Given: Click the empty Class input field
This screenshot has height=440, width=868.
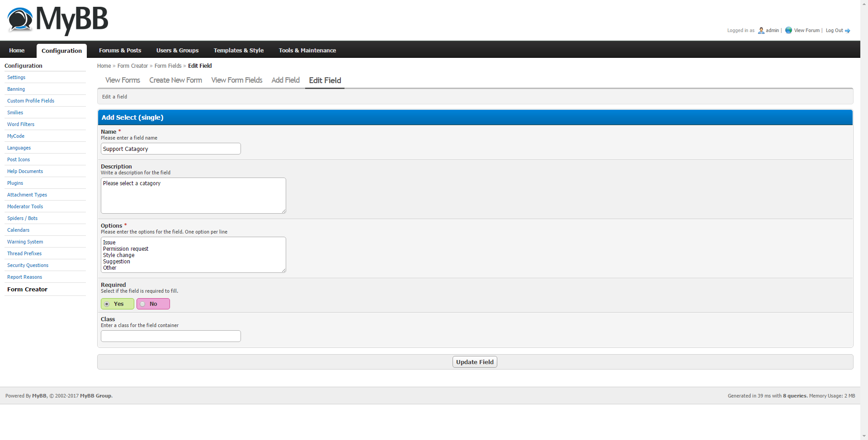Looking at the screenshot, I should 170,336.
